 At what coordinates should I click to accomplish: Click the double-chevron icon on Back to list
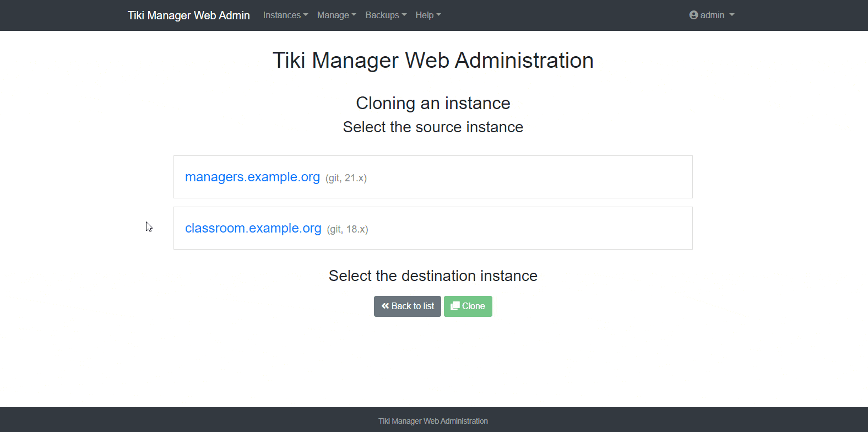385,306
